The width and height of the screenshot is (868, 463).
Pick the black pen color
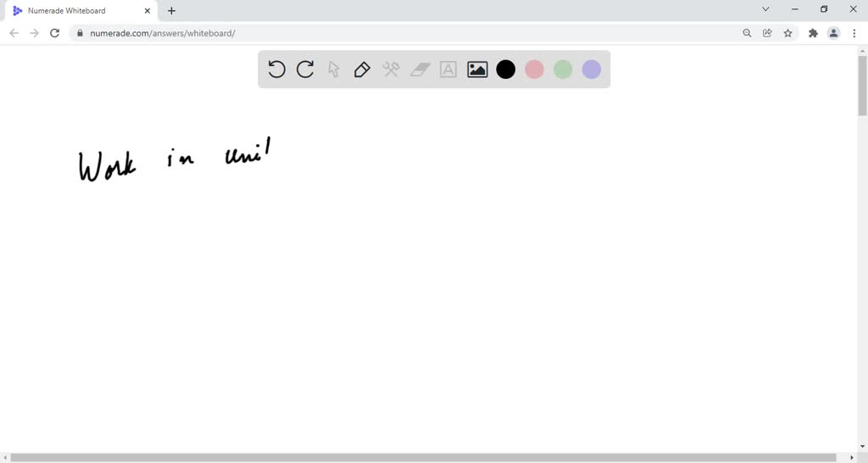coord(505,70)
